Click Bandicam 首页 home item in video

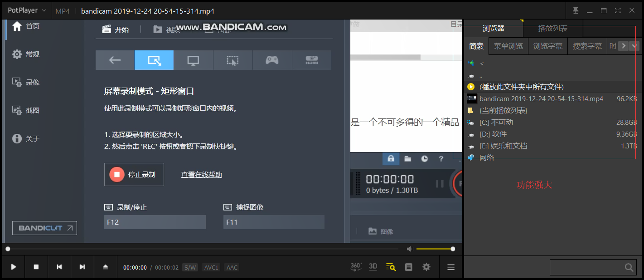click(26, 26)
